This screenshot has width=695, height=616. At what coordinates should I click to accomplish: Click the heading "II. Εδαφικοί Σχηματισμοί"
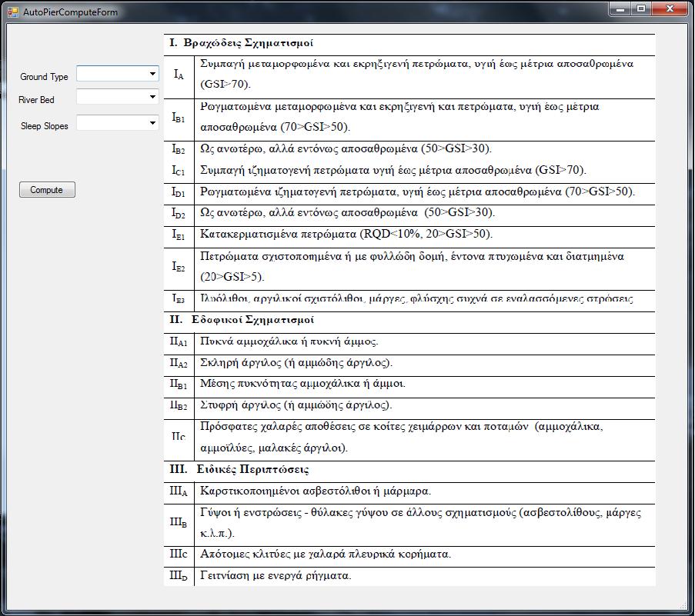pos(242,320)
